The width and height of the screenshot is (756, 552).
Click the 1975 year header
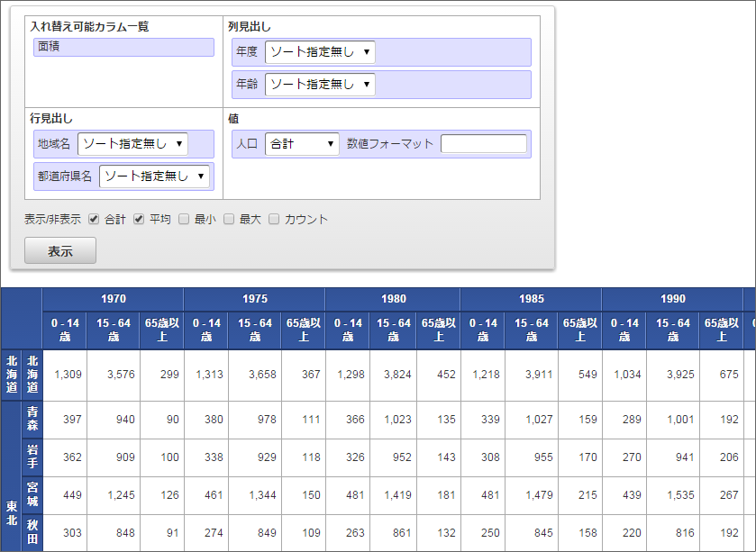(255, 299)
